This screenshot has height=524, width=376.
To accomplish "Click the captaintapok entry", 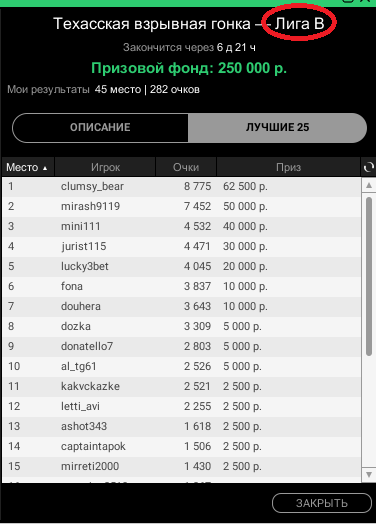I will (93, 446).
